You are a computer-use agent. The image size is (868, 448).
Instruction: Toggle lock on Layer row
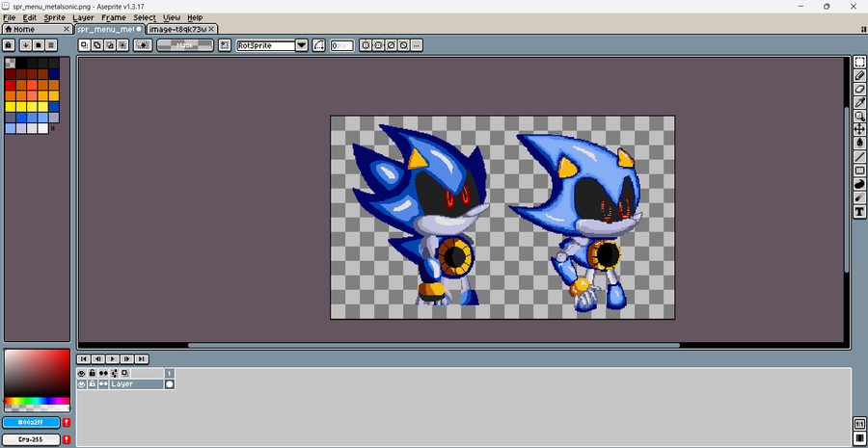[93, 383]
